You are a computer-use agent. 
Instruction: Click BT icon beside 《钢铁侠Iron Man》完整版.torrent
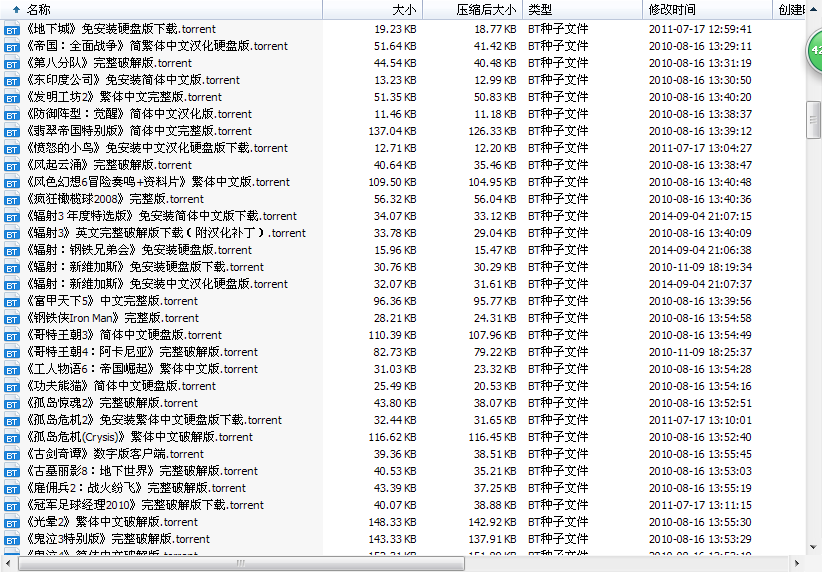tap(12, 318)
